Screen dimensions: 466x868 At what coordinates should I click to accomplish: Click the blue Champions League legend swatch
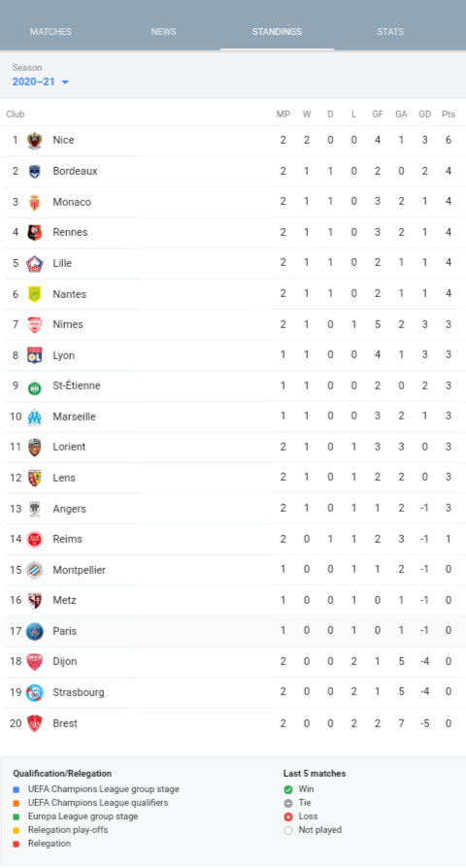click(17, 790)
